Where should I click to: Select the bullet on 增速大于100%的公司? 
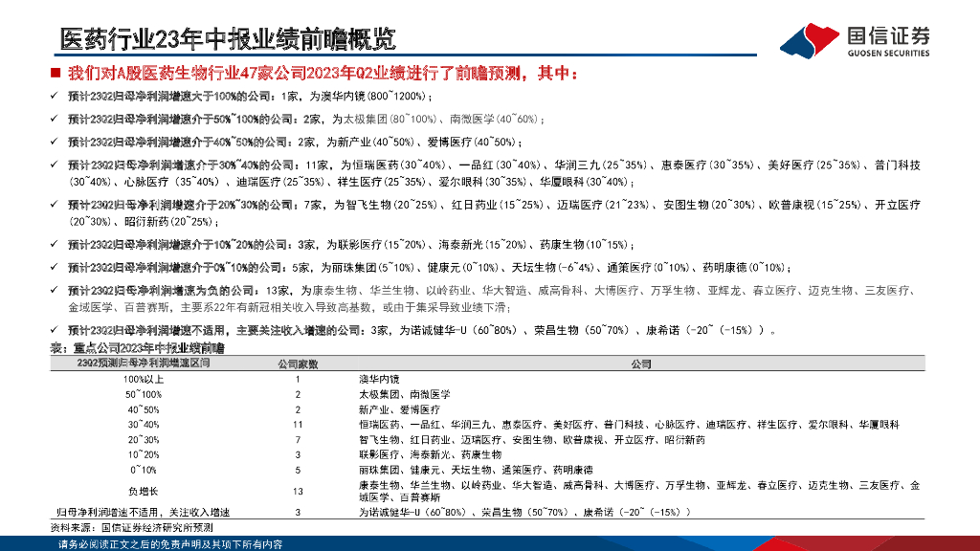point(250,97)
